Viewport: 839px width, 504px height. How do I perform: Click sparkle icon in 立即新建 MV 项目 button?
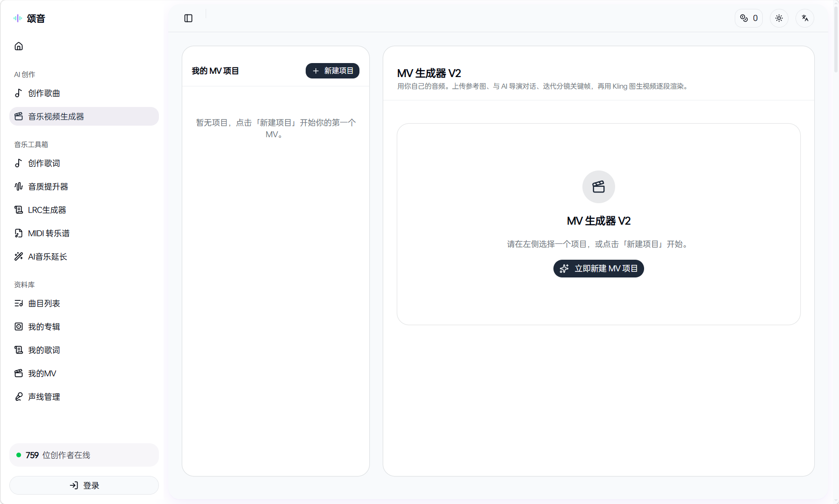(x=564, y=269)
